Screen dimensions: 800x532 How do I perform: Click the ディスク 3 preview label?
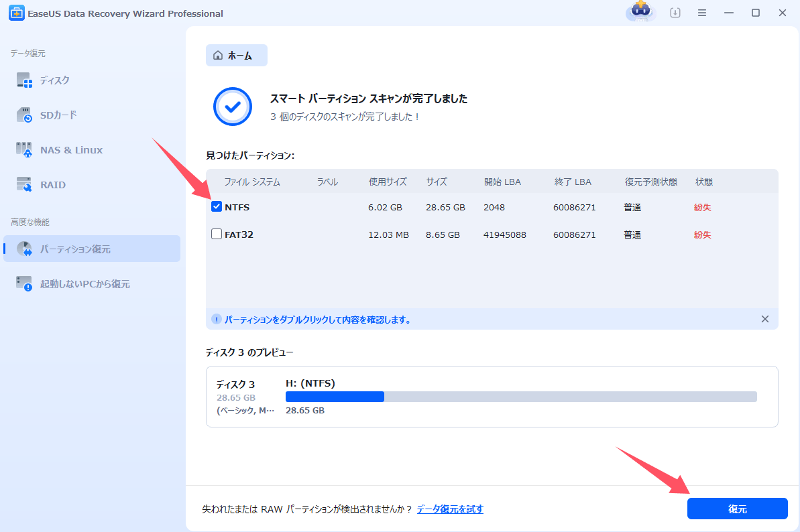235,385
